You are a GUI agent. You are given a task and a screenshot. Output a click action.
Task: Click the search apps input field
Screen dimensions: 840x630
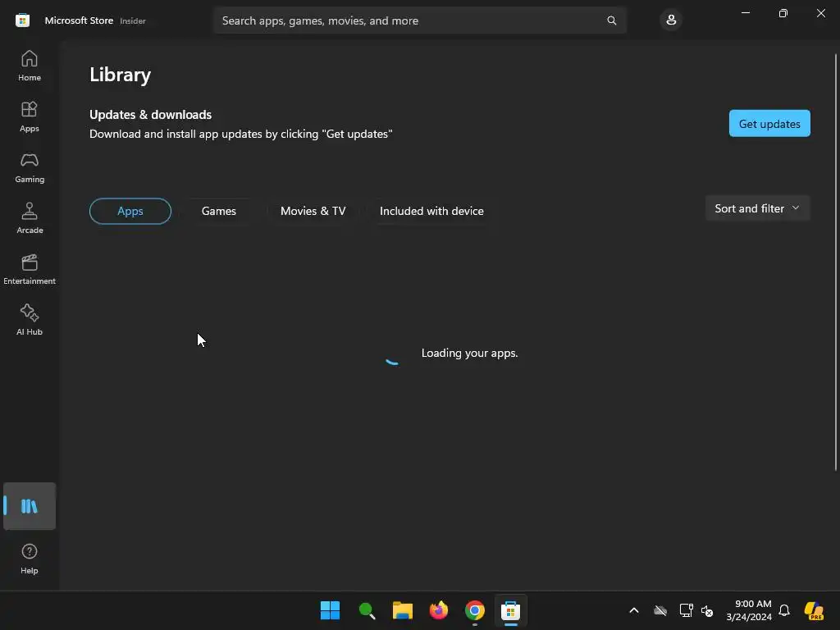(x=420, y=21)
